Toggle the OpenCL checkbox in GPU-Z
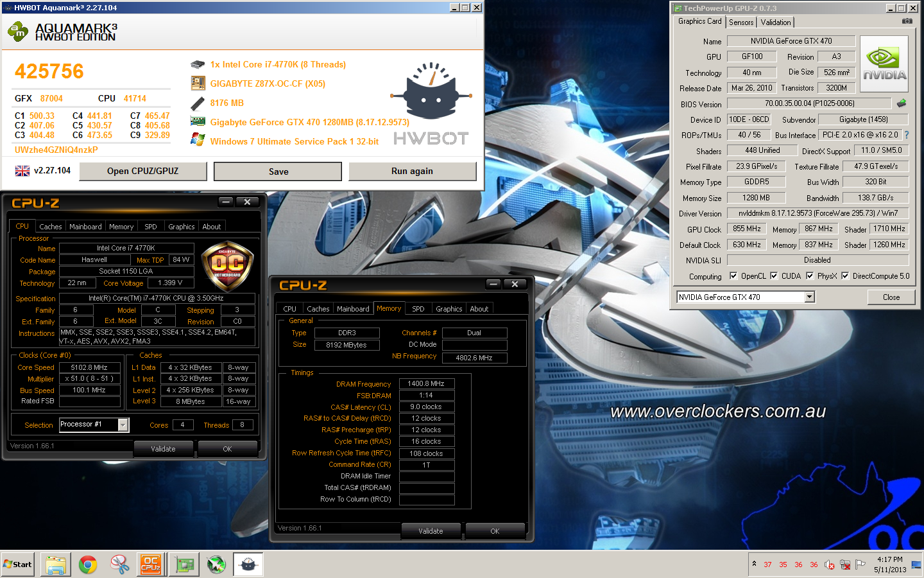924x578 pixels. [x=733, y=276]
